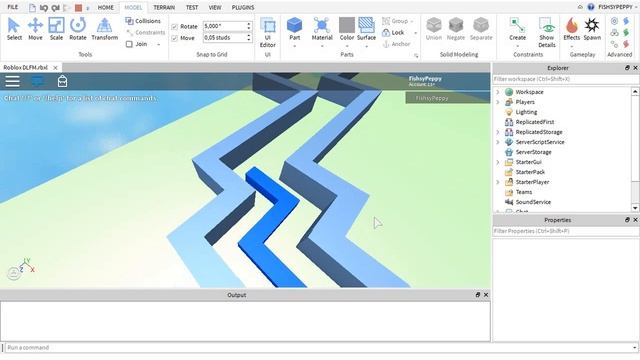Select the Lighting service in Explorer

pyautogui.click(x=526, y=112)
